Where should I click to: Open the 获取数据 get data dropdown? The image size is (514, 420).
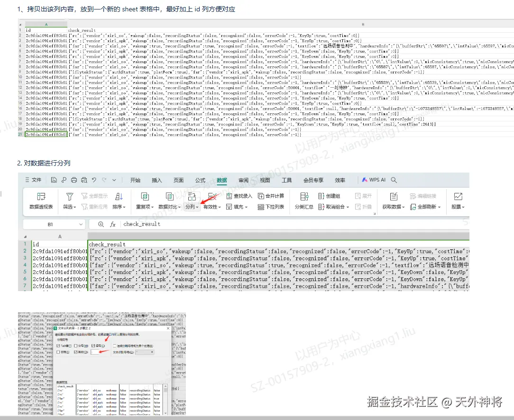394,201
